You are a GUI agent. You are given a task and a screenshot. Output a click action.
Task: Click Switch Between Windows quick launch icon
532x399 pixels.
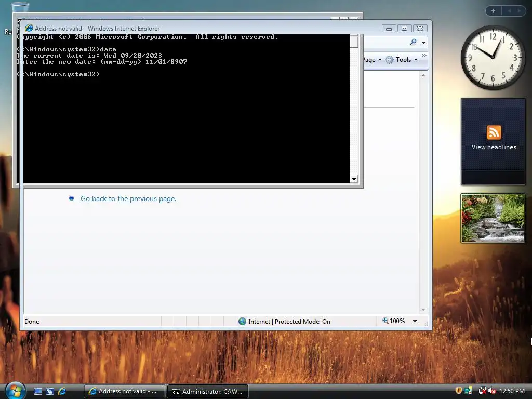coord(50,391)
